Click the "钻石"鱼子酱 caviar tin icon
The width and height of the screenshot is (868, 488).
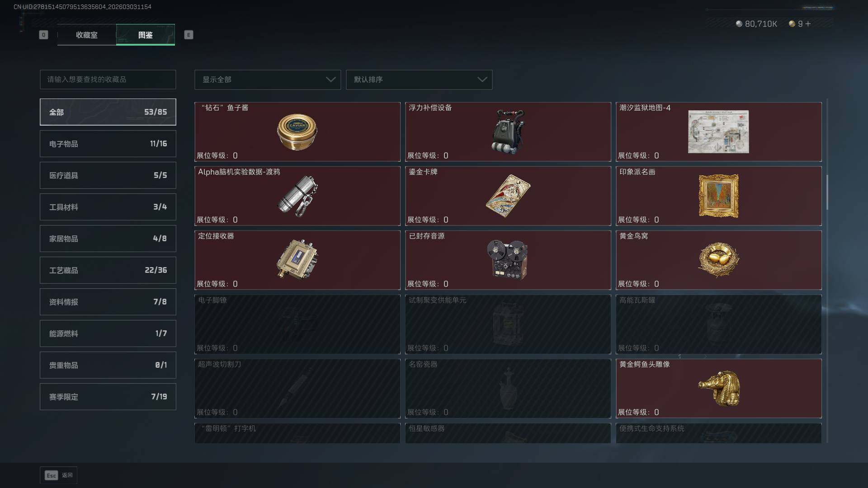point(297,132)
